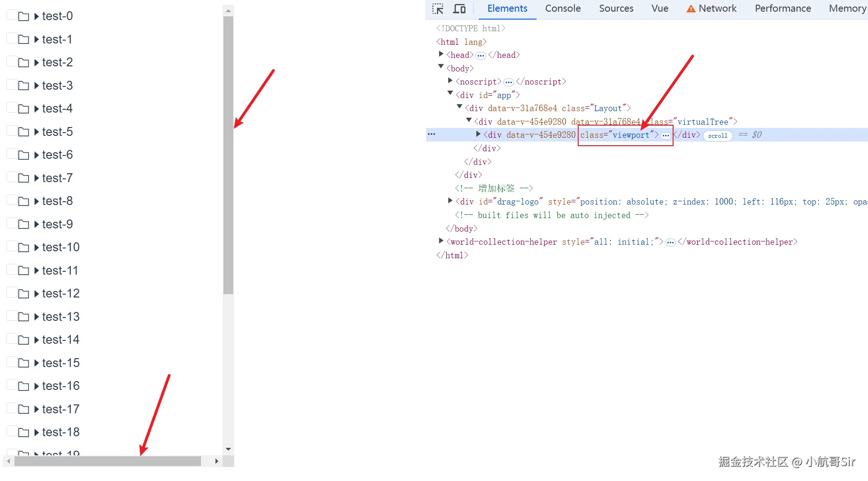Click the horizontal scrollbar left arrow
868x481 pixels.
click(8, 461)
